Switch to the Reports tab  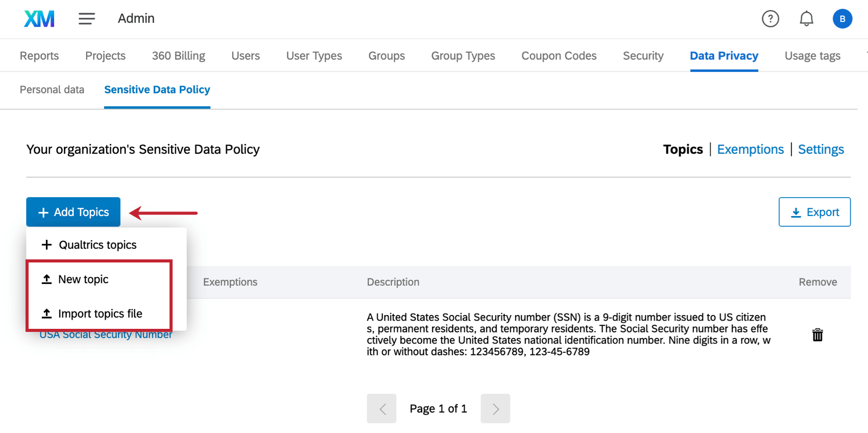click(39, 56)
